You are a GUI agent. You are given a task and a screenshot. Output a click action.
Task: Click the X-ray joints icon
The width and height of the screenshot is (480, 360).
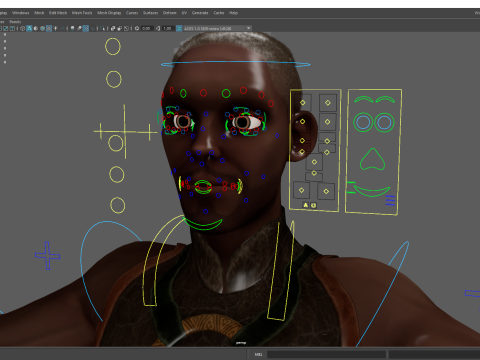(126, 28)
